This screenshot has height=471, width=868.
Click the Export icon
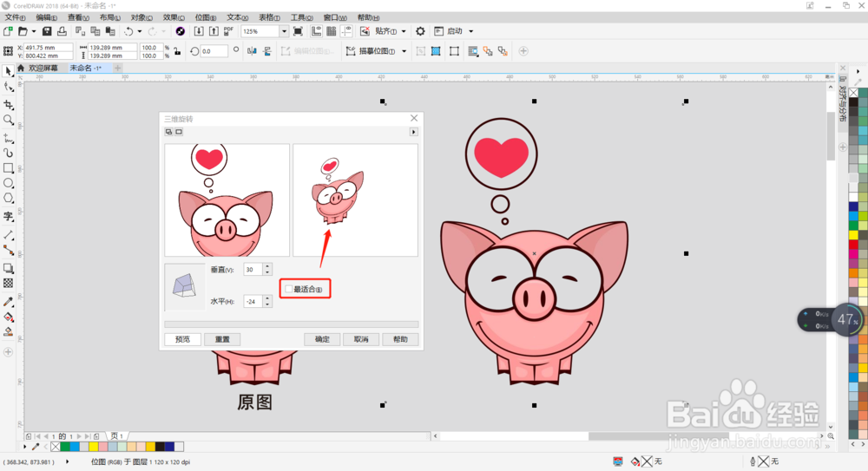pos(214,31)
